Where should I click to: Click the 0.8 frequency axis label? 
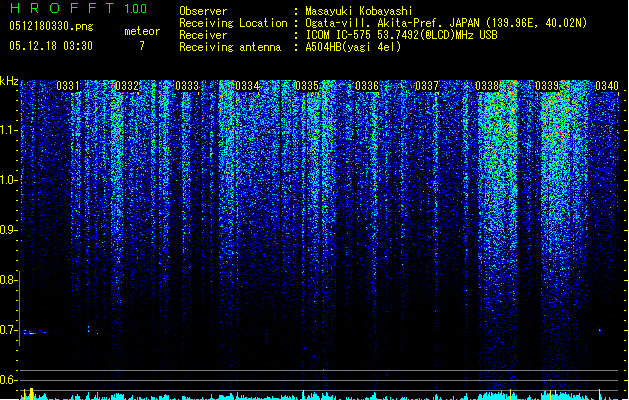point(8,280)
